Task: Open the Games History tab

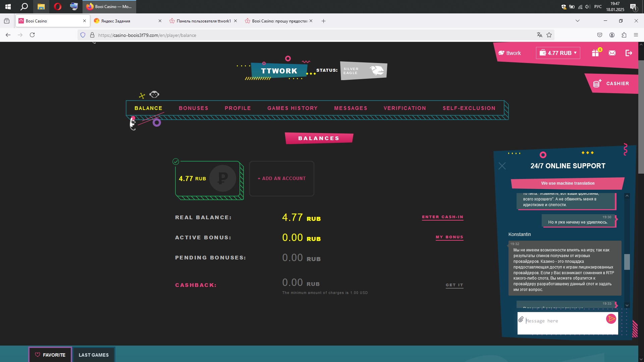Action: (292, 108)
